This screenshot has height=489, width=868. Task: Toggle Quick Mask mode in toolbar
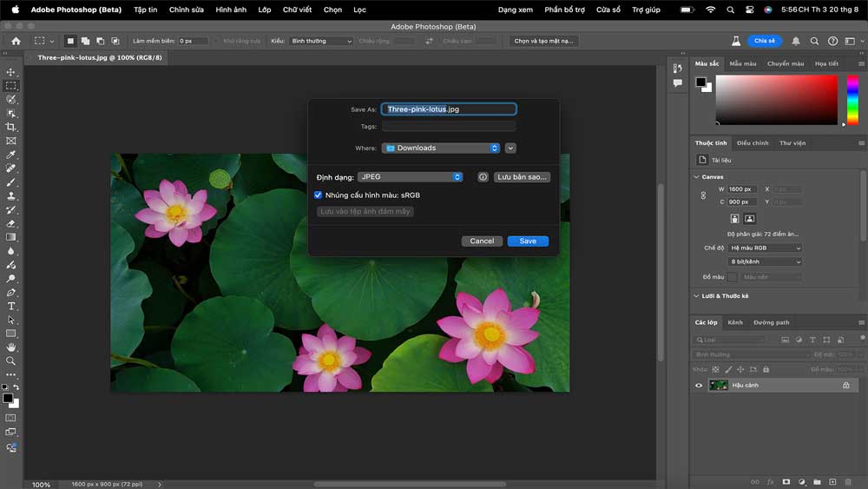pyautogui.click(x=10, y=418)
